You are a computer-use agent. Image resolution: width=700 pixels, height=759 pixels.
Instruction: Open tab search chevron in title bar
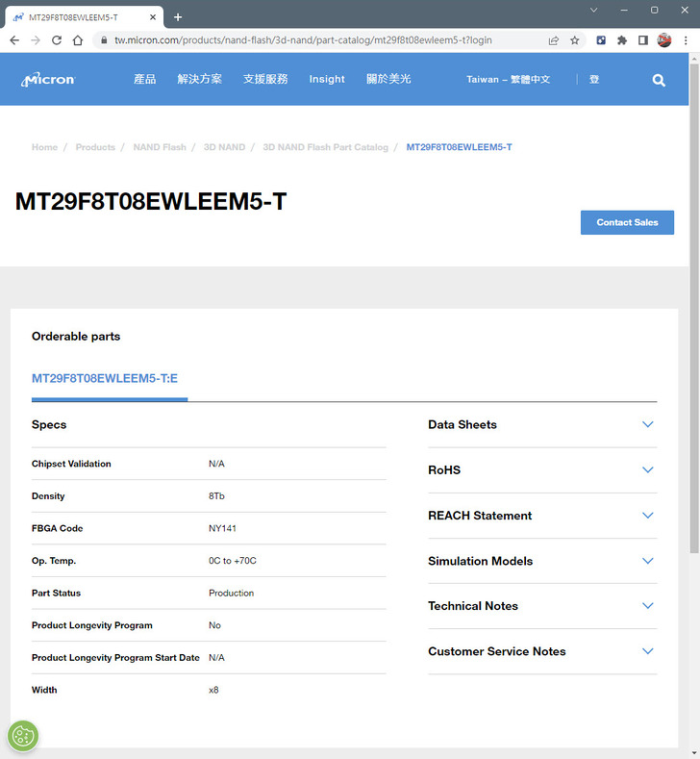click(x=593, y=10)
